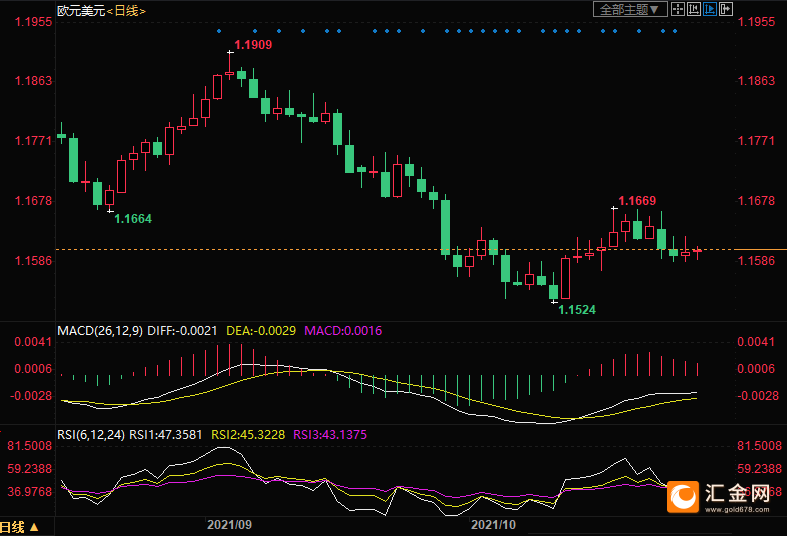Click the RSI1:47.3581 value

166,435
